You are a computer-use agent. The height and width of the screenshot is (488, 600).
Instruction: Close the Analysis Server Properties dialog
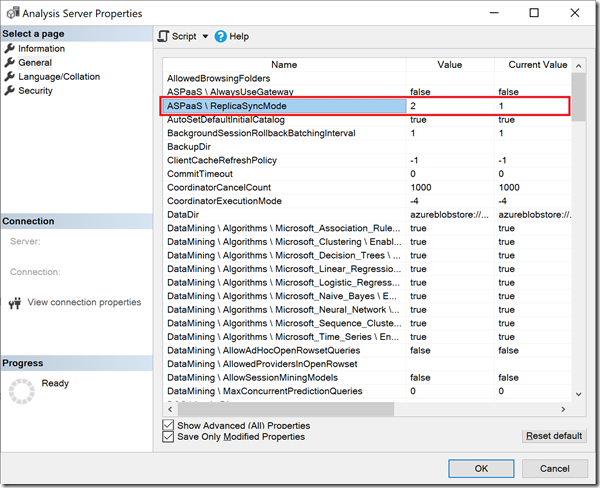tap(575, 13)
